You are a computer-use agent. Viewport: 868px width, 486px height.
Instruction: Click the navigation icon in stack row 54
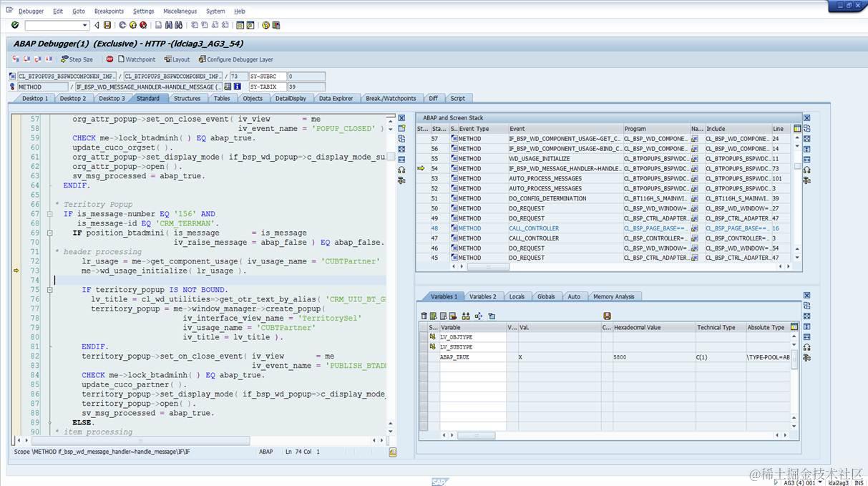[694, 168]
